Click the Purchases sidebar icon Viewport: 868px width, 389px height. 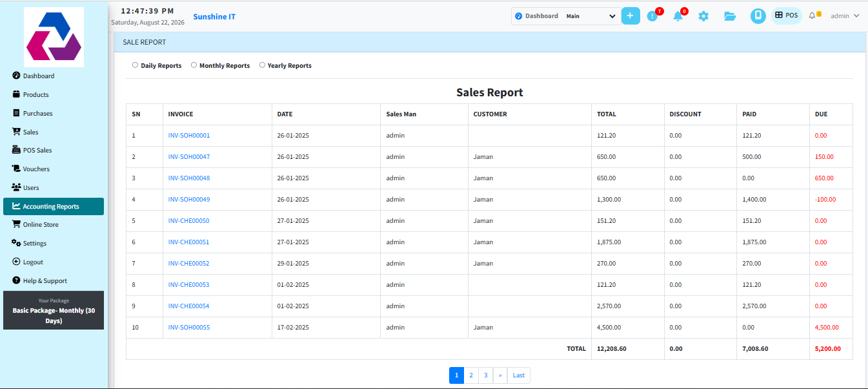17,113
